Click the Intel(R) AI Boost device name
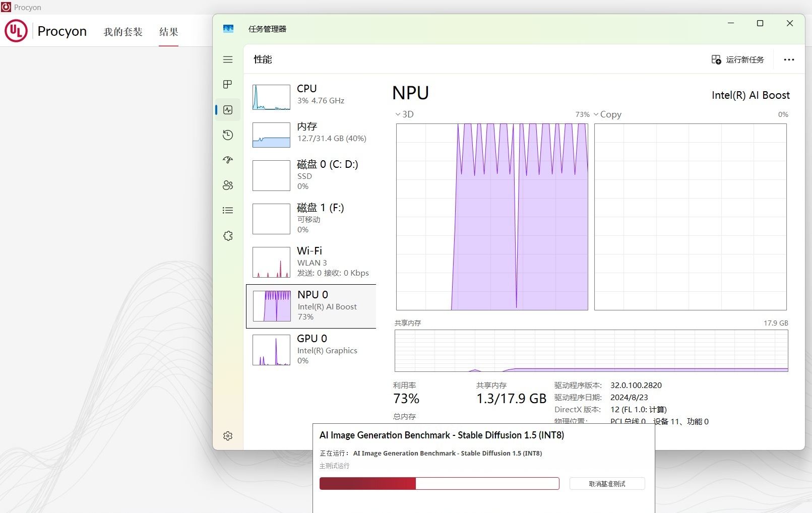 pyautogui.click(x=751, y=95)
